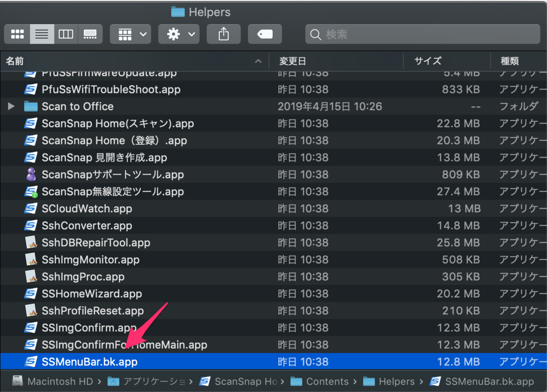Click file name SshDBRepairTool.app
The height and width of the screenshot is (392, 547).
tap(96, 243)
